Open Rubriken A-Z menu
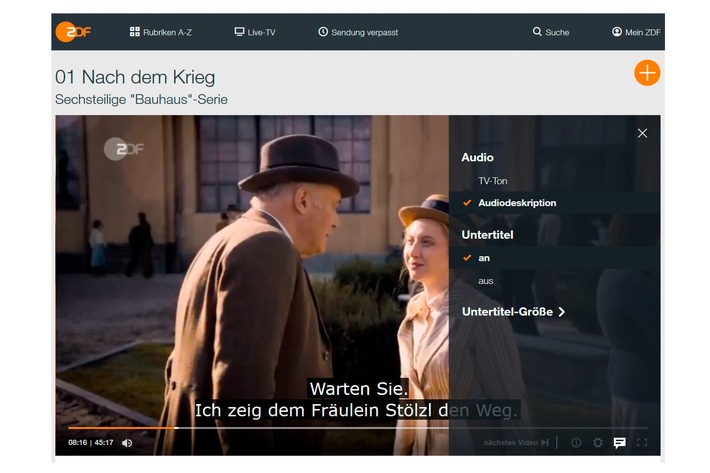 coord(161,32)
